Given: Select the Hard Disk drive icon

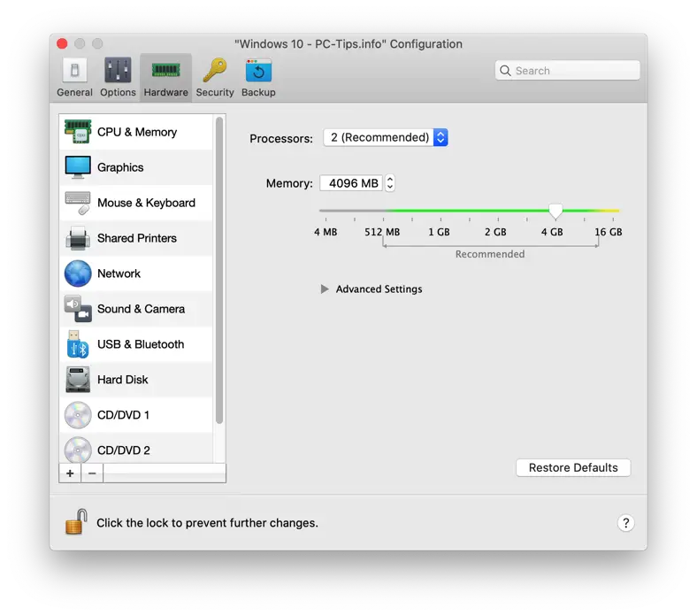Looking at the screenshot, I should pyautogui.click(x=78, y=380).
